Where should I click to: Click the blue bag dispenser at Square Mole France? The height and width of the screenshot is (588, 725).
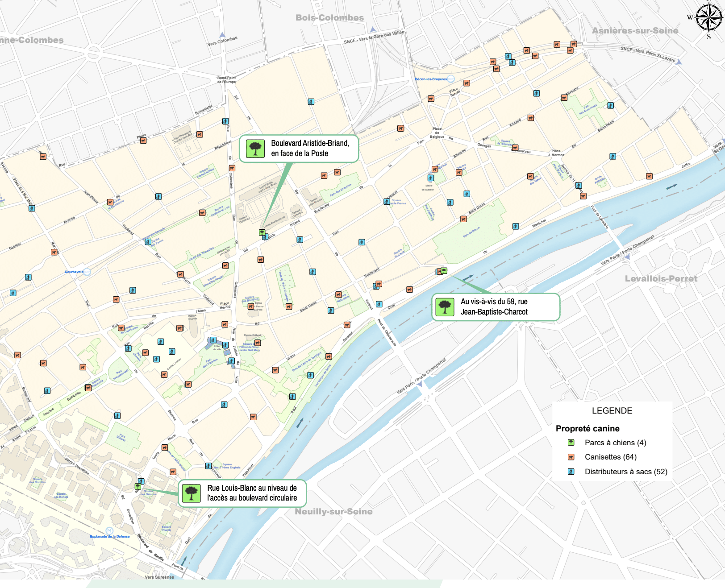click(x=387, y=202)
